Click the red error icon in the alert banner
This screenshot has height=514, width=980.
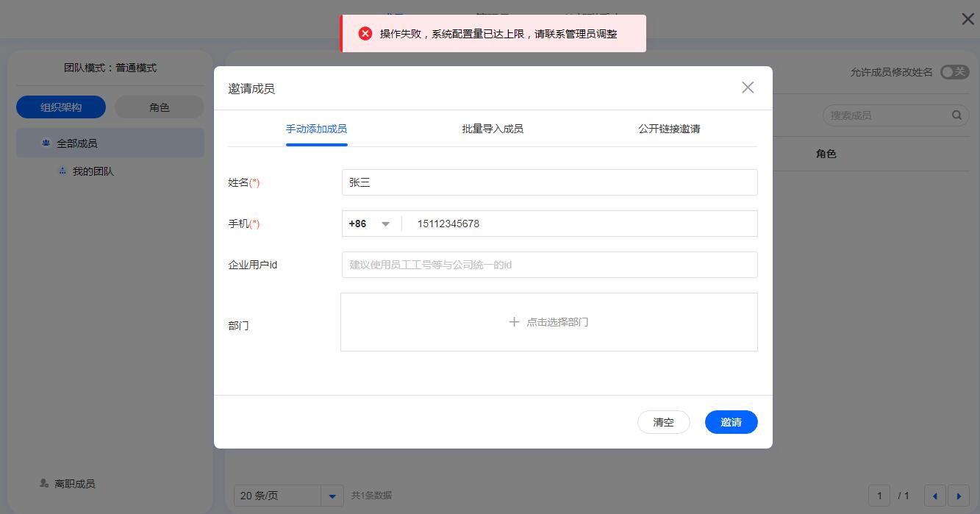365,33
